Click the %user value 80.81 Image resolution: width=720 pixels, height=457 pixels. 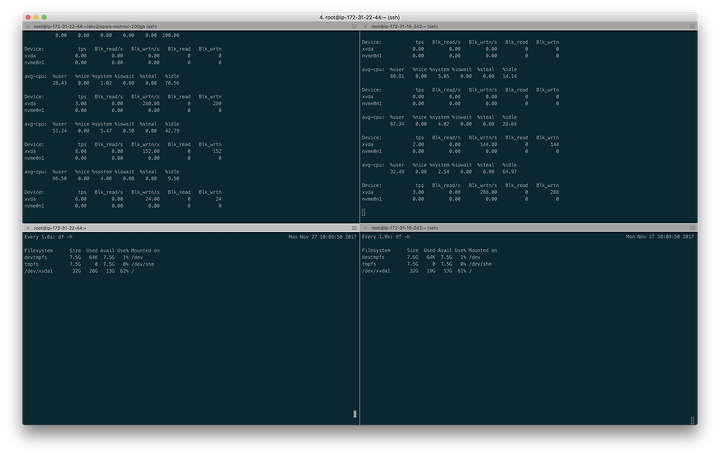click(x=397, y=76)
